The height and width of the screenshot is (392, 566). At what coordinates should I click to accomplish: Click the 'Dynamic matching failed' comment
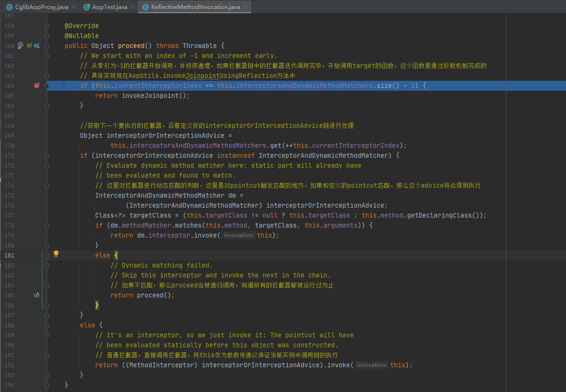click(161, 265)
